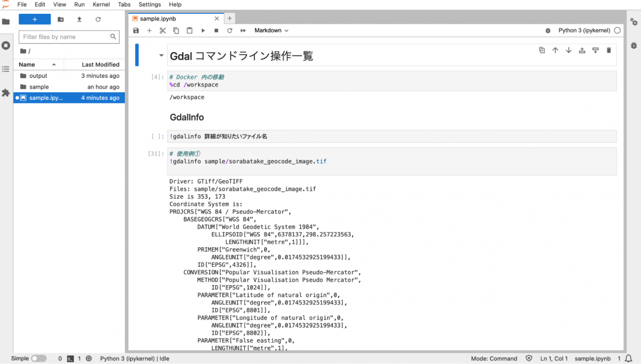Screen dimensions: 641x364
Task: Click the Ln 1, Col 1 status entry
Action: 554,359
